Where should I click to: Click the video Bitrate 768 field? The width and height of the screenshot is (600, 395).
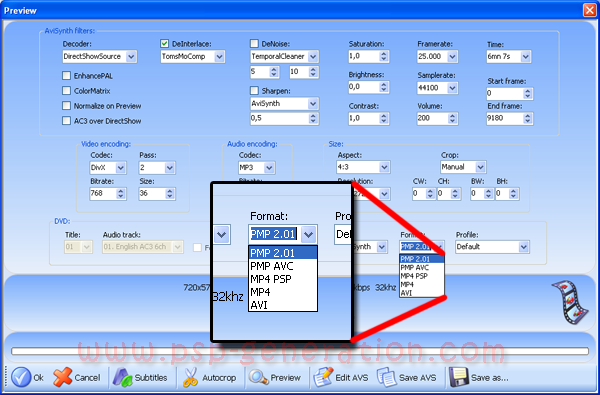(x=103, y=194)
